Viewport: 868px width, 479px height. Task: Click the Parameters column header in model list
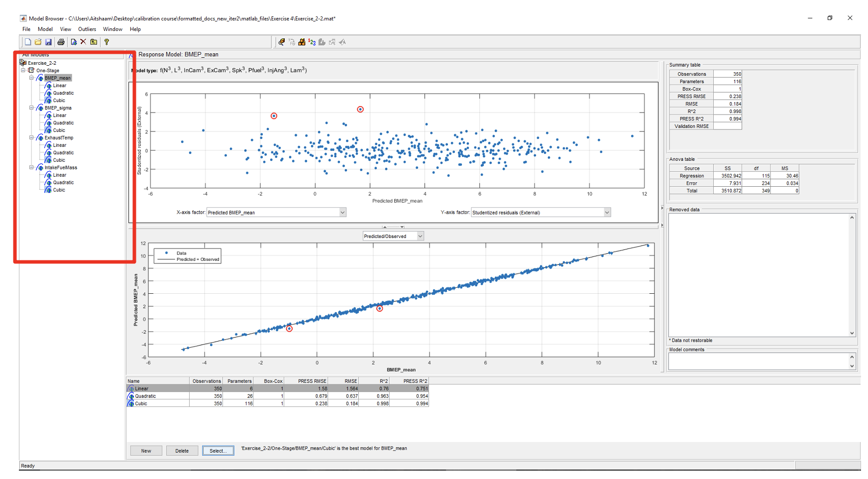[239, 381]
